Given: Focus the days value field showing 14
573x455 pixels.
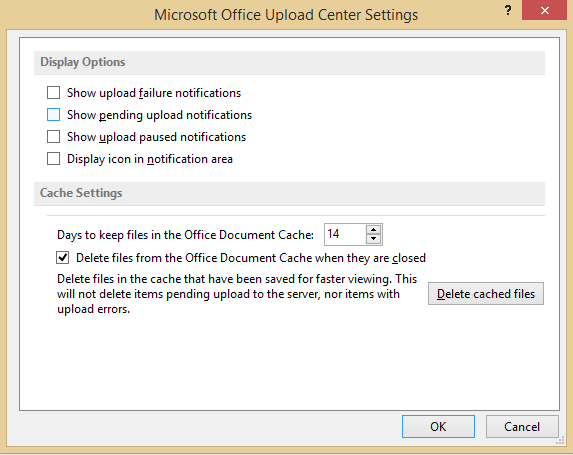Looking at the screenshot, I should pos(345,234).
